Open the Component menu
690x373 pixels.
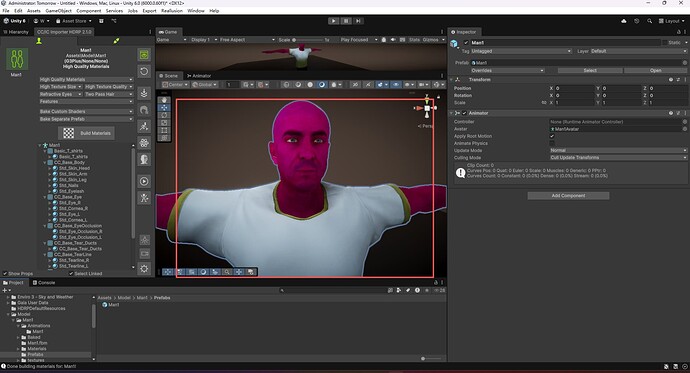88,11
